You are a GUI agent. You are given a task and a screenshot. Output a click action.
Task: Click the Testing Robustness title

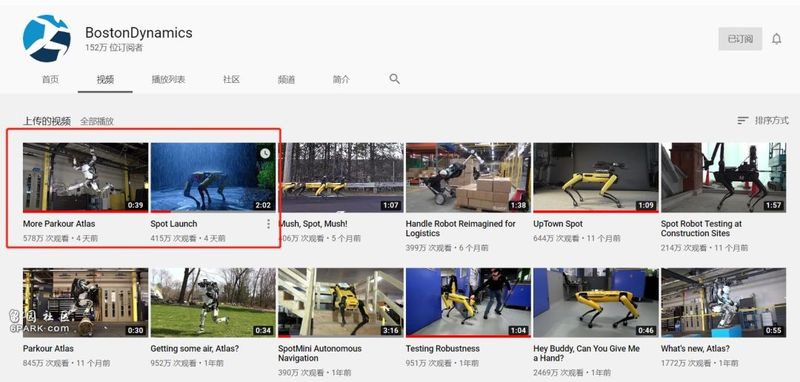(x=442, y=348)
